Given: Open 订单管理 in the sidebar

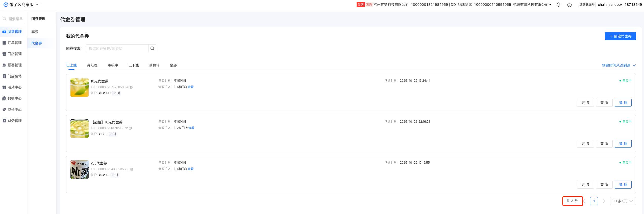Looking at the screenshot, I should (14, 43).
